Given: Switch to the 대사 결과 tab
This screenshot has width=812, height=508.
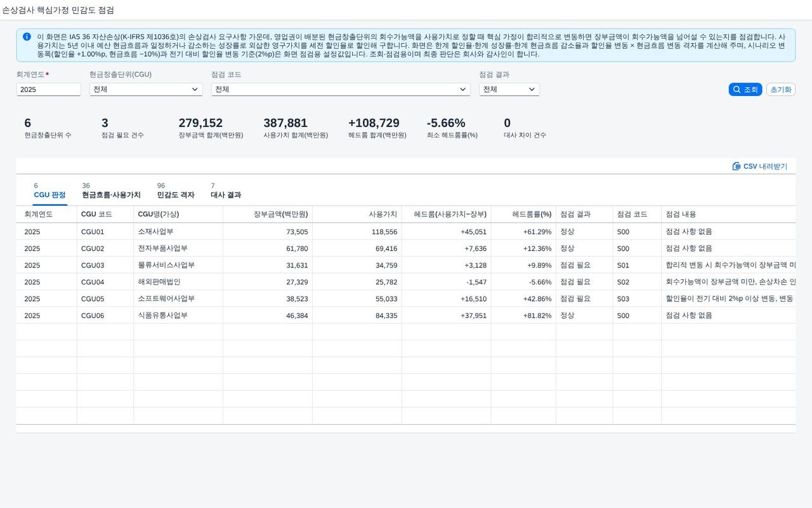Looking at the screenshot, I should [226, 190].
